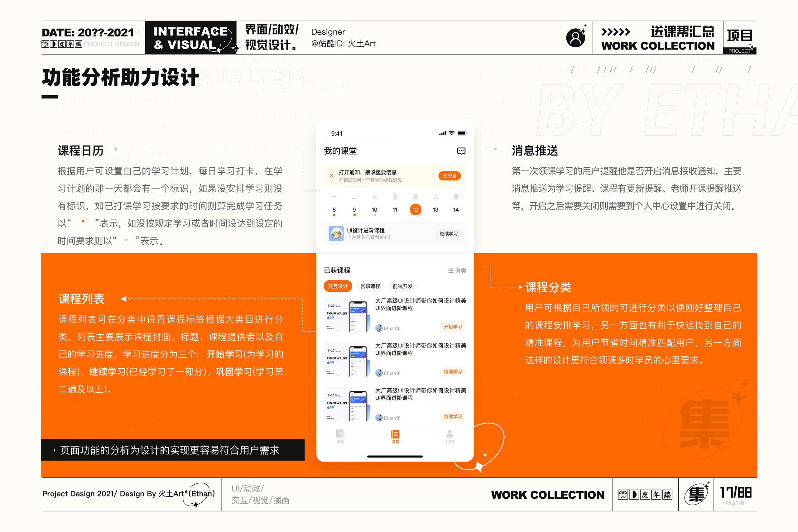The width and height of the screenshot is (798, 532).
Task: Click the tiger face icon in footer
Action: (623, 495)
